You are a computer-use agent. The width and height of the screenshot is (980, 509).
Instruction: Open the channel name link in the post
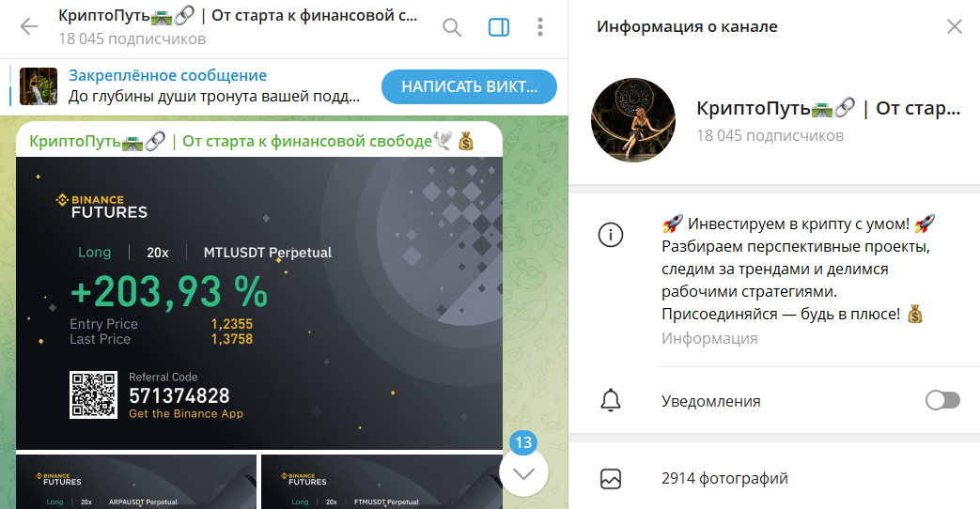click(251, 142)
